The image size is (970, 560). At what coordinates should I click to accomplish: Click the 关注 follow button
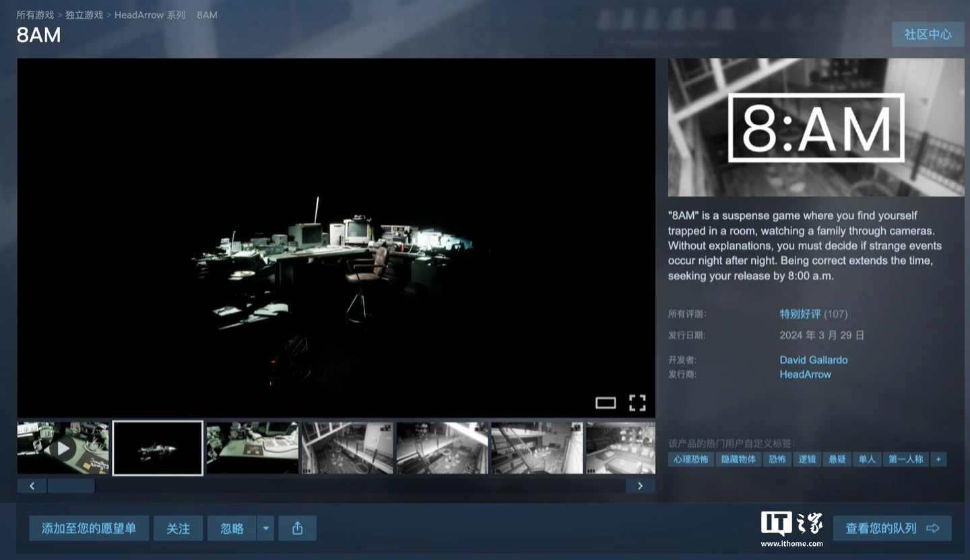pos(178,528)
